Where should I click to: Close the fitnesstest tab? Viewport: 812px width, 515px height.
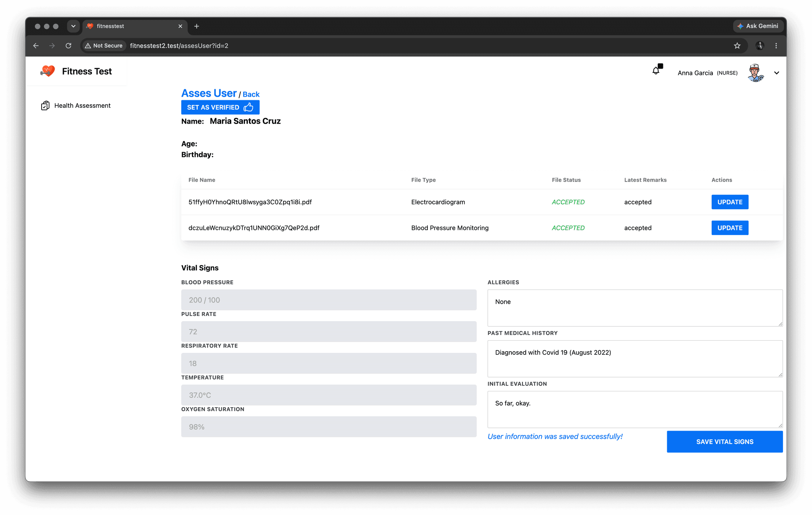point(180,26)
